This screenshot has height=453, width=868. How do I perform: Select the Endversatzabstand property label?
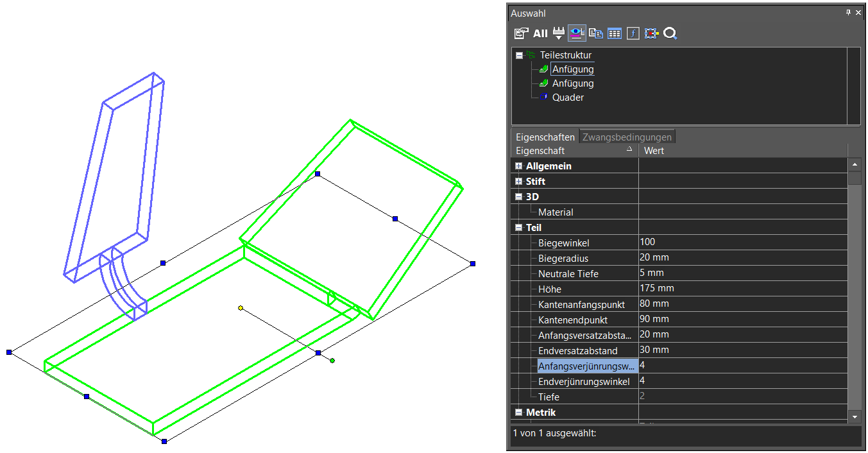click(578, 351)
